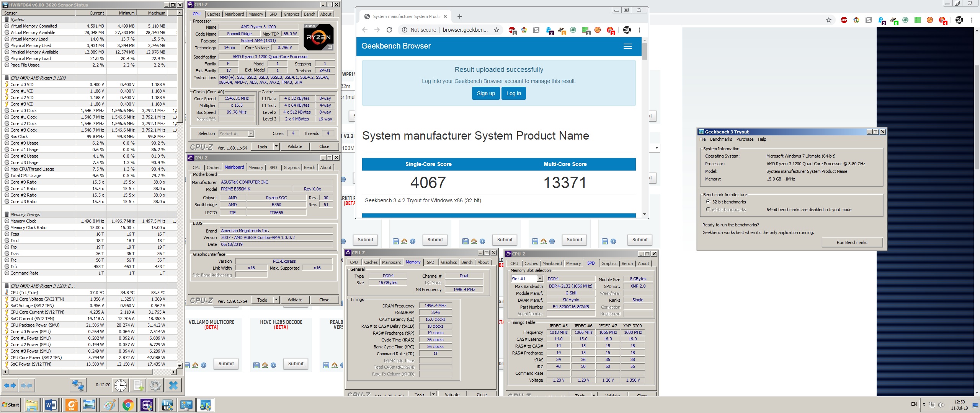The image size is (980, 413).
Task: Click Run Benchmarks in Geekbench 3 Tryout
Action: click(852, 242)
